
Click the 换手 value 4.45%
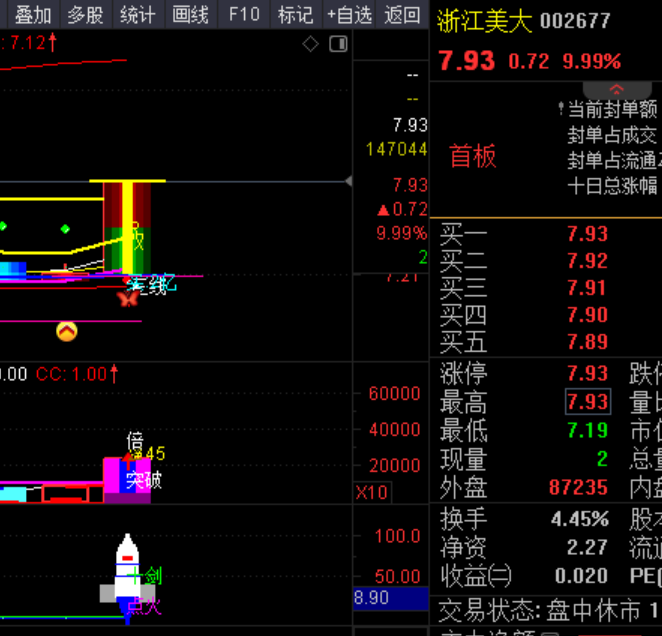580,519
